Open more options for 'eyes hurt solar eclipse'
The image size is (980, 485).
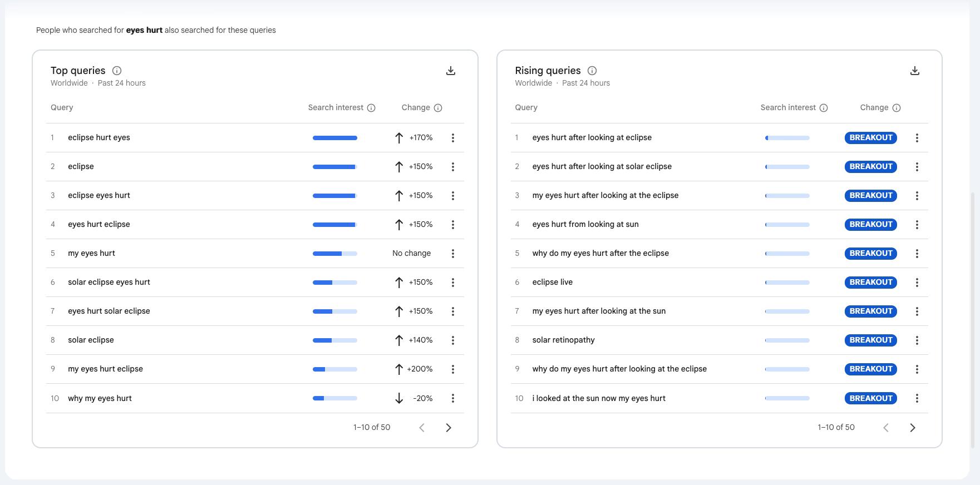[x=453, y=311]
